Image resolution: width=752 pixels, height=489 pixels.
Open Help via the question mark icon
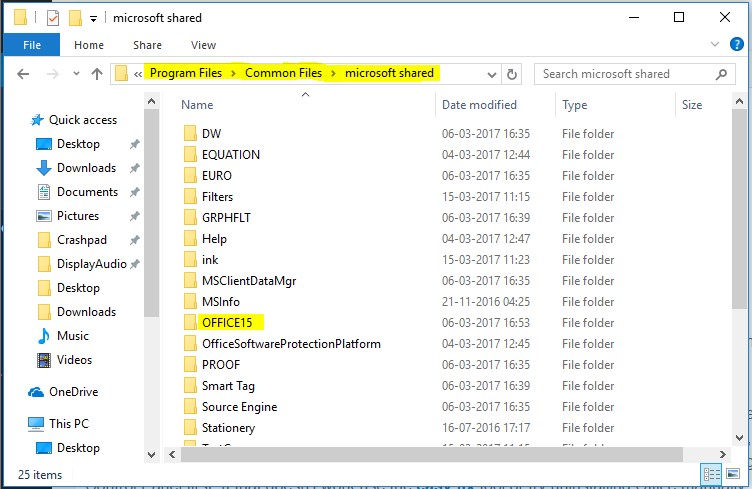click(x=737, y=44)
